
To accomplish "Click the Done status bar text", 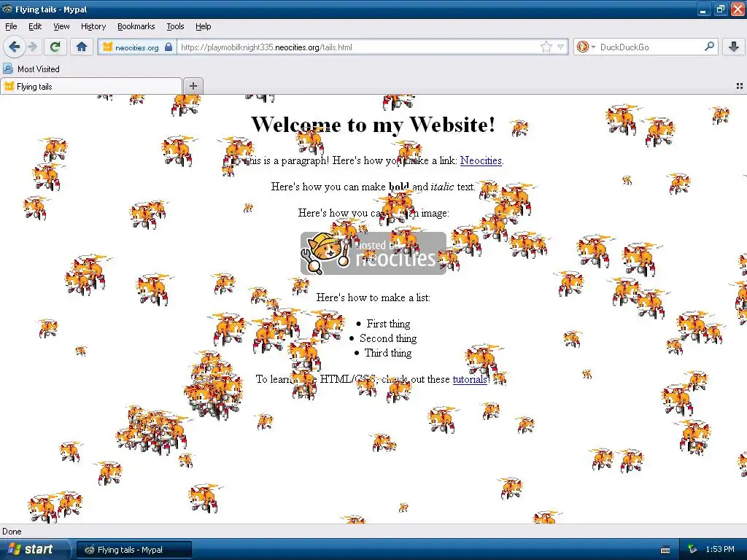I will [12, 532].
